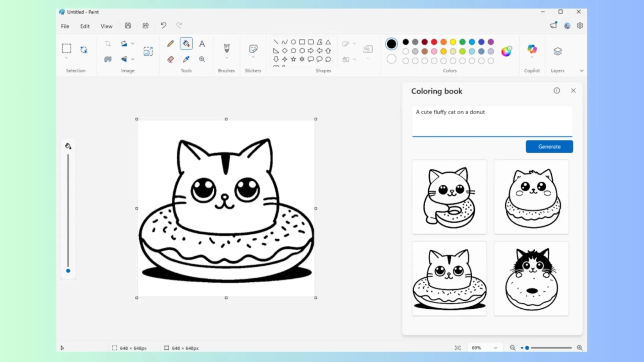This screenshot has height=362, width=644.
Task: Click the Resize image icon
Action: [148, 51]
